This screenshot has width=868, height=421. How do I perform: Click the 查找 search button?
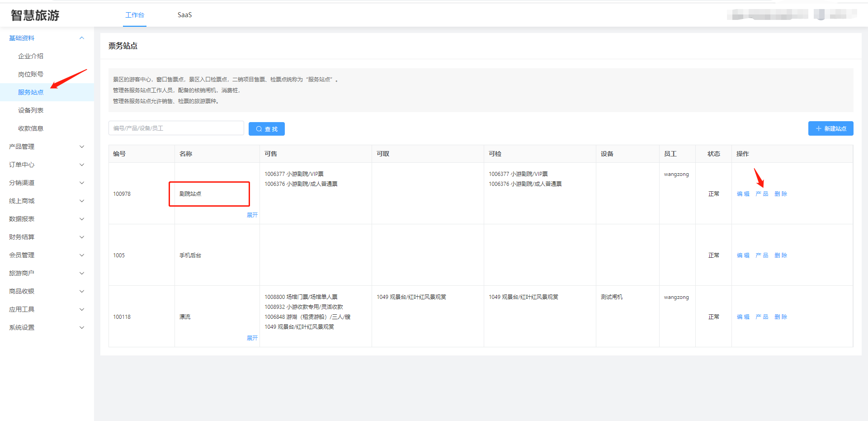coord(266,129)
